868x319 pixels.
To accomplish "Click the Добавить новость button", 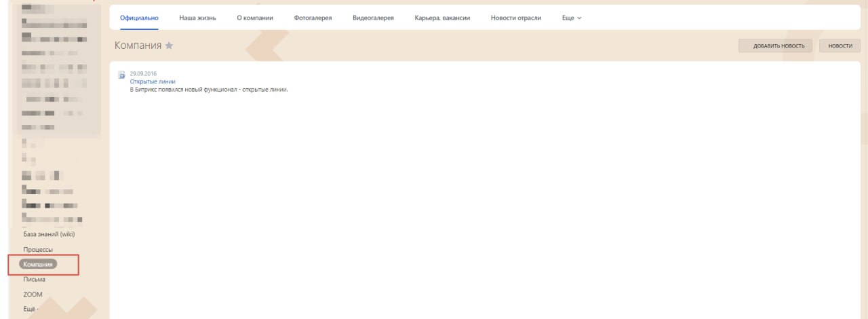I will (774, 45).
